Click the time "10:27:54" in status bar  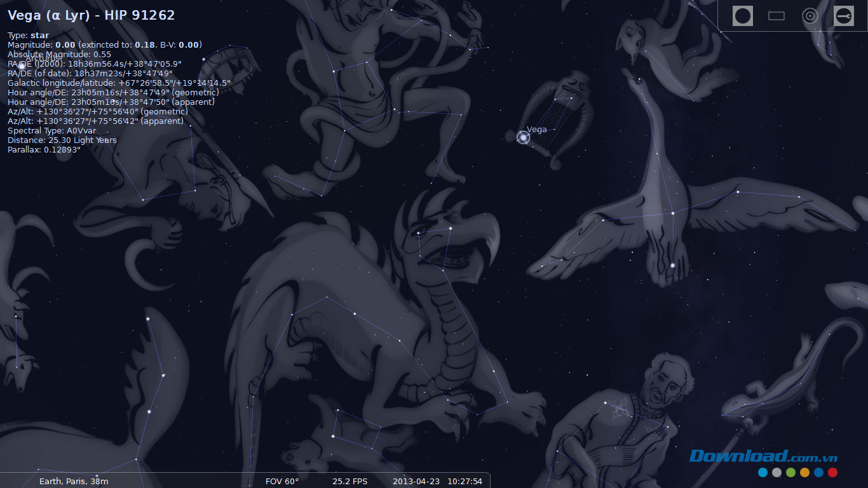pyautogui.click(x=465, y=481)
